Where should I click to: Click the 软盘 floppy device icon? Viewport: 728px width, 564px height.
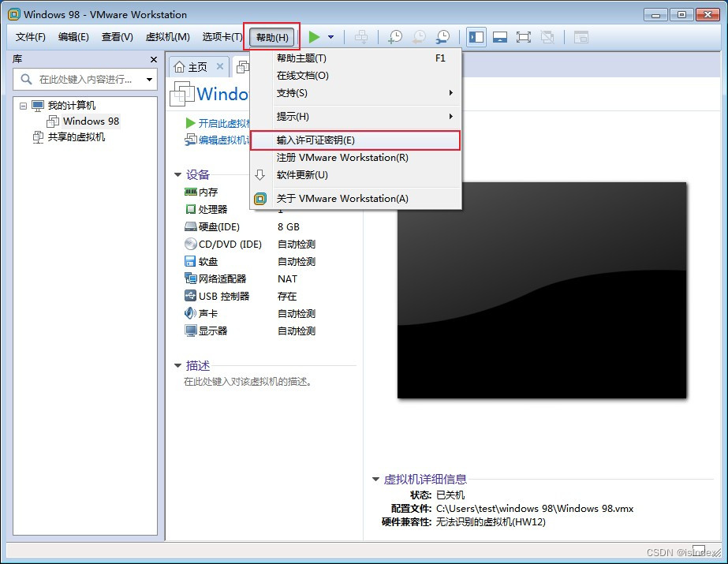click(190, 261)
